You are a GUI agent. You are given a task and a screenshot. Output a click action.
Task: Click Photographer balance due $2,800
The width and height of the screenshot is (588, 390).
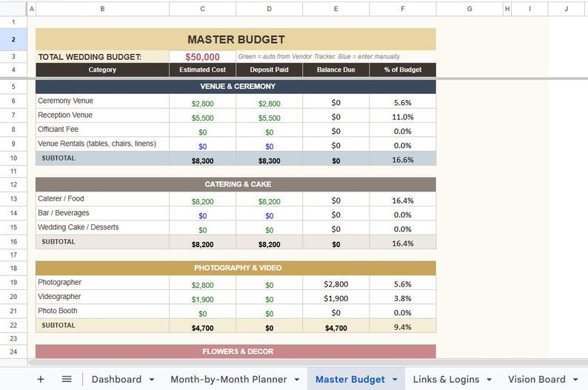[336, 283]
